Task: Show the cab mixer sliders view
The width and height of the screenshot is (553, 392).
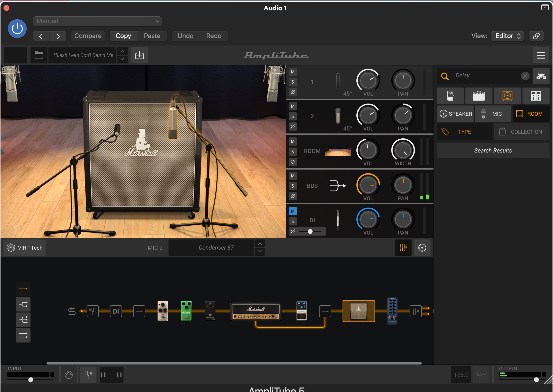Action: 403,248
